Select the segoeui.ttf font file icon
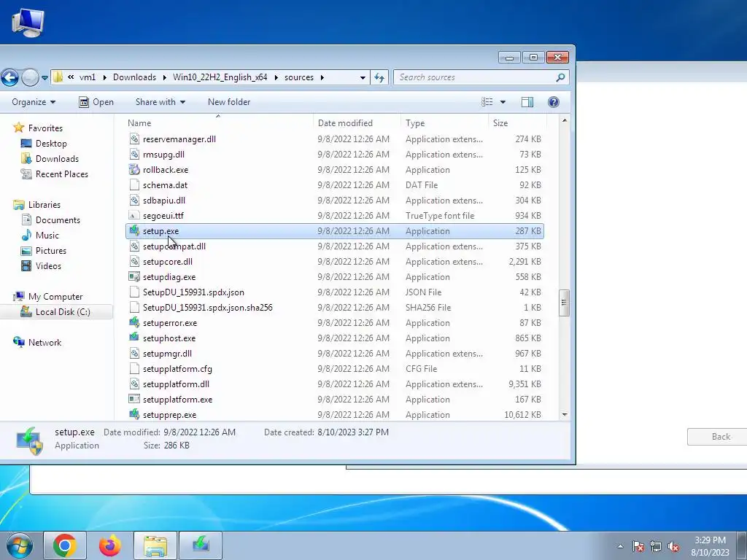 pyautogui.click(x=134, y=216)
